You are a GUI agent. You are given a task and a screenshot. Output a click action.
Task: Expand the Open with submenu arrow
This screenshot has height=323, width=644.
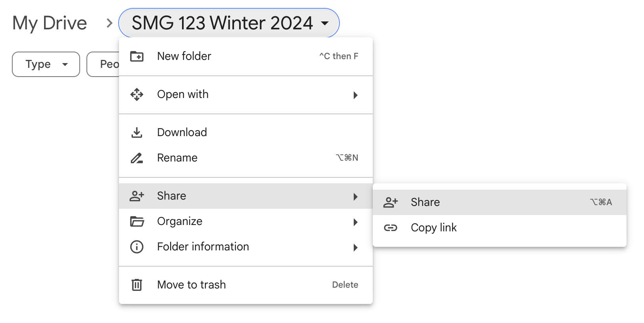pyautogui.click(x=355, y=95)
